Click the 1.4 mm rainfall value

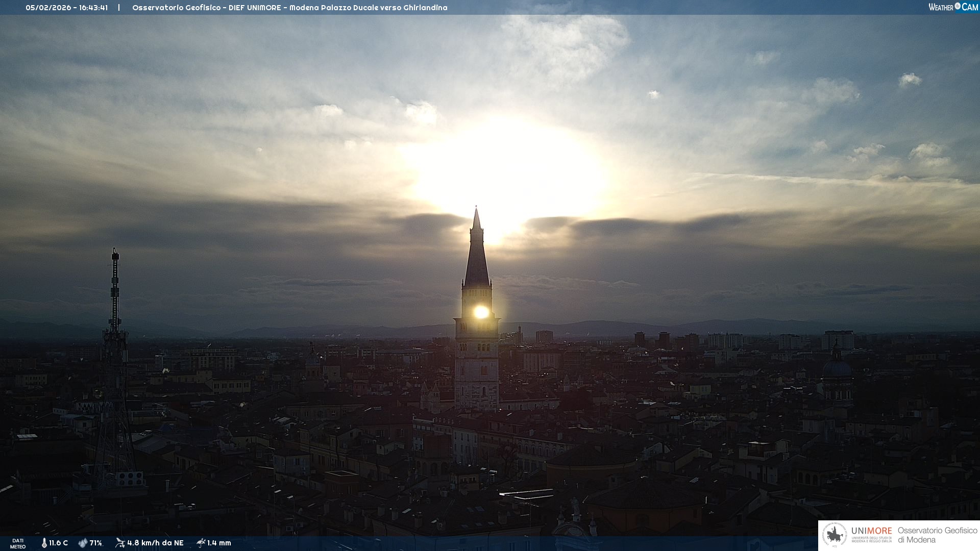pos(219,543)
